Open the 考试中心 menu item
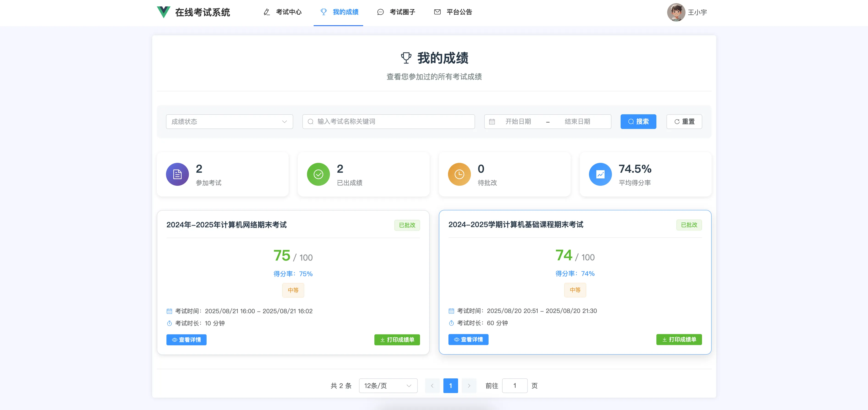Screen dimensions: 868x410 click(x=282, y=12)
